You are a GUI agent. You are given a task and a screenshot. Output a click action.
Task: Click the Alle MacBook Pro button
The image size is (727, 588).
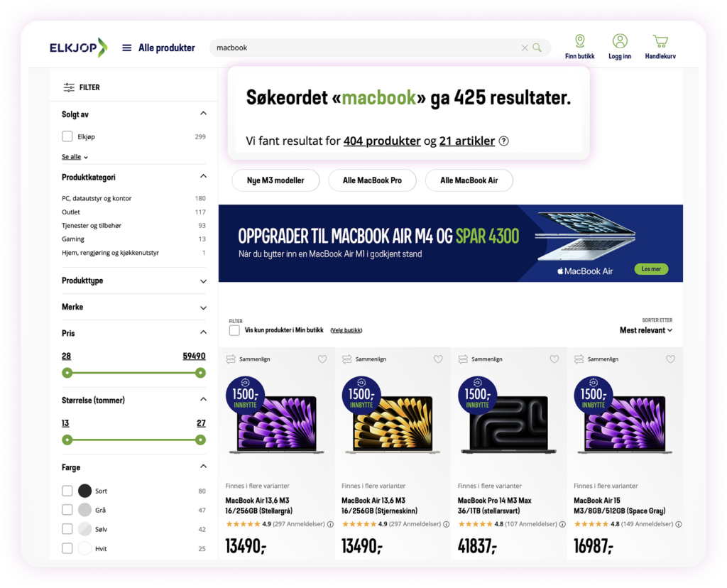[x=372, y=180]
